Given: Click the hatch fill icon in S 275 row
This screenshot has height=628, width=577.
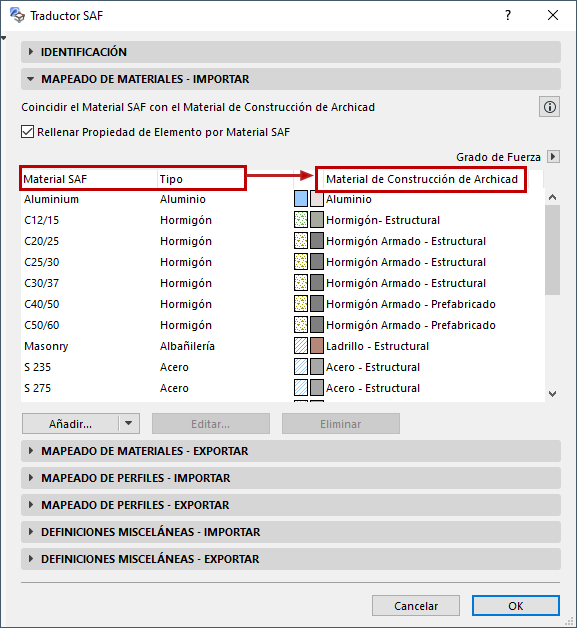Looking at the screenshot, I should pyautogui.click(x=301, y=388).
